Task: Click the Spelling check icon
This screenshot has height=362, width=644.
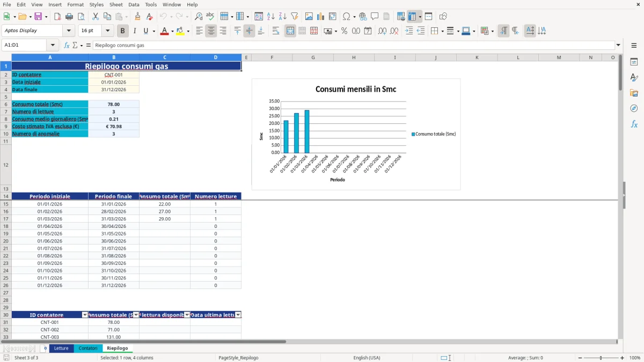Action: click(x=210, y=17)
